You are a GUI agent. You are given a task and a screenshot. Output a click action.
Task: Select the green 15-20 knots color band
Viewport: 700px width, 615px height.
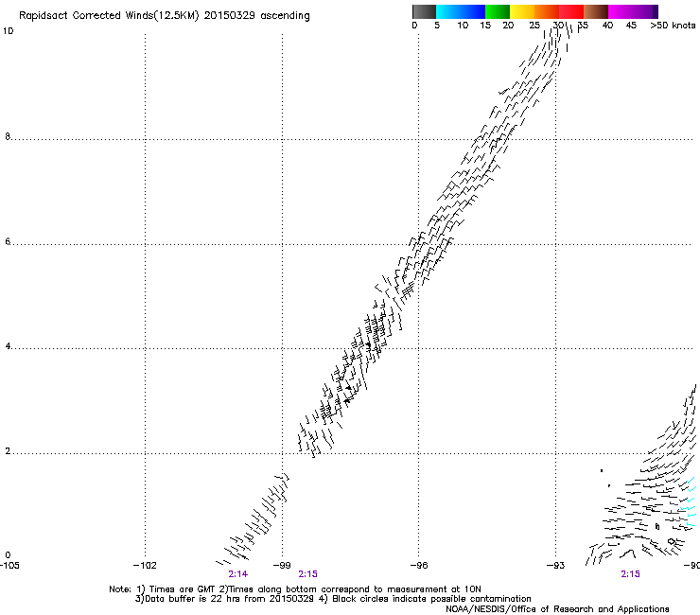pyautogui.click(x=498, y=11)
